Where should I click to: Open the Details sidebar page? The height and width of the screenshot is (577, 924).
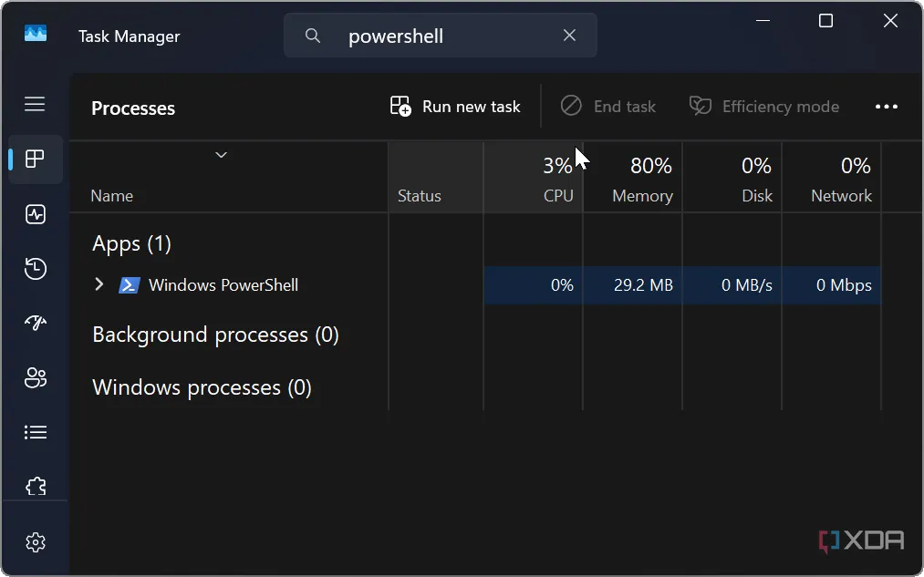pos(36,432)
